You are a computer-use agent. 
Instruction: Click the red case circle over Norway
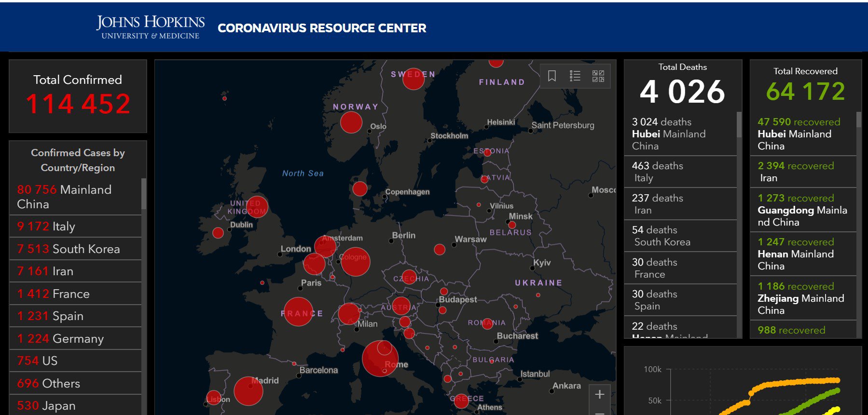click(x=351, y=122)
